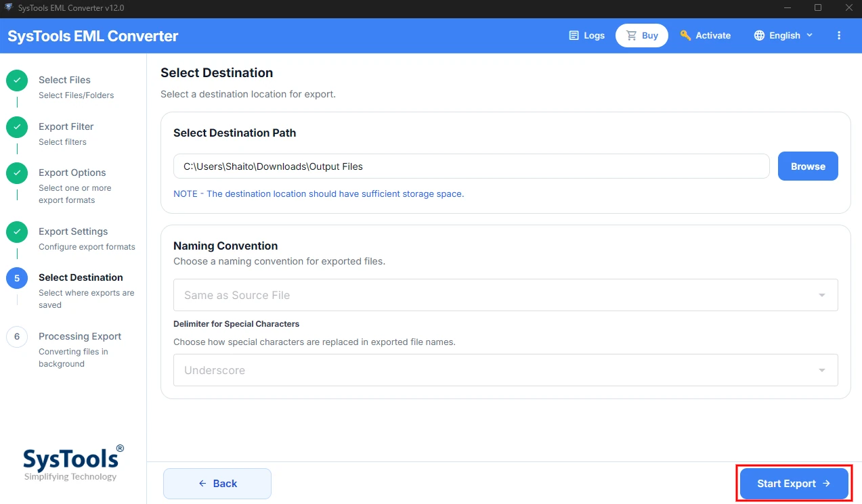Click the Start Export button
Viewport: 862px width, 504px height.
(x=794, y=484)
